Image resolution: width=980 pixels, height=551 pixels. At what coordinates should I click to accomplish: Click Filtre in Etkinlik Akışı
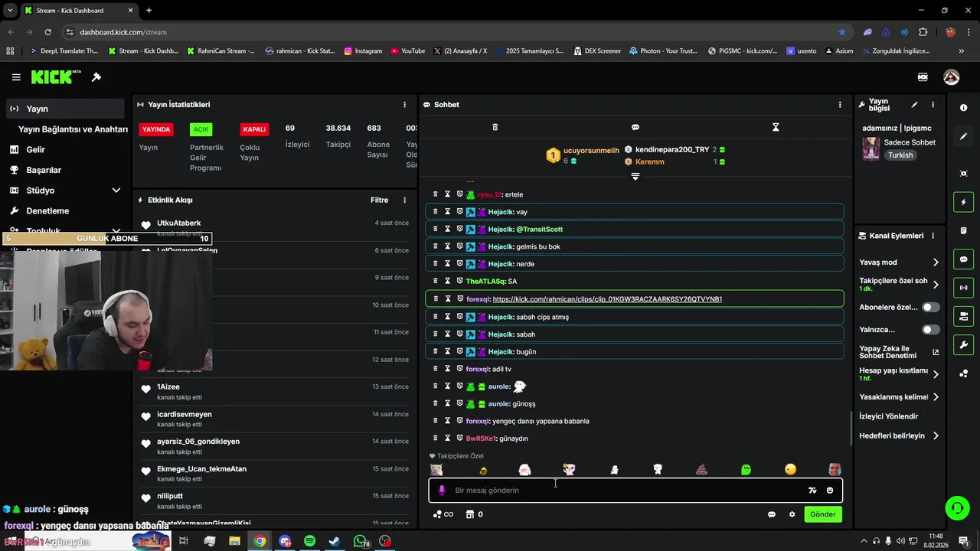coord(380,201)
